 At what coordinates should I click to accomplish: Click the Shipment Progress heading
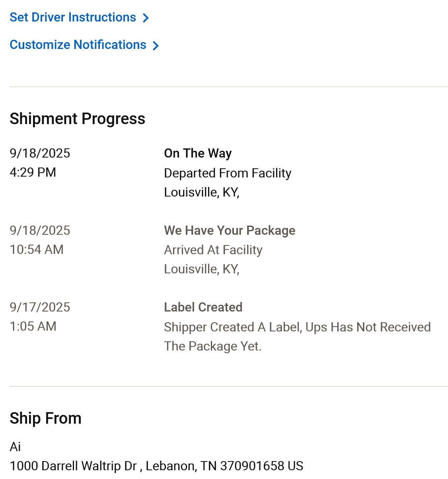pos(77,119)
